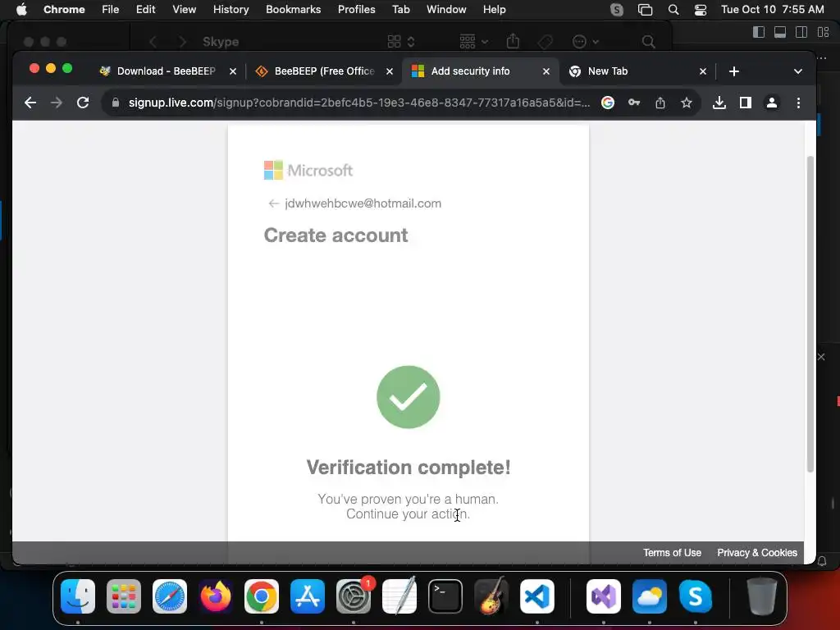
Task: Open App Store from the Dock
Action: [x=308, y=596]
